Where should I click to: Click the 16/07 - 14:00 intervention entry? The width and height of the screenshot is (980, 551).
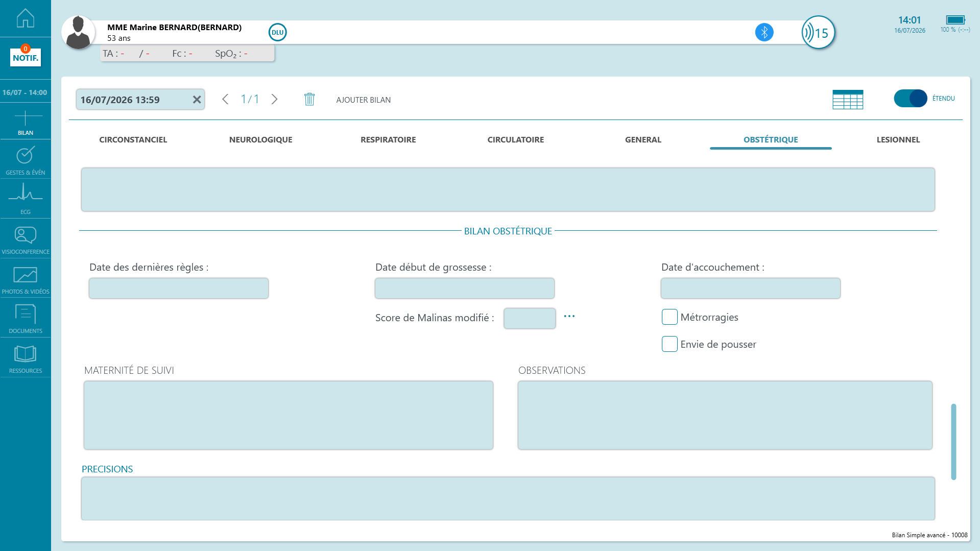[x=25, y=92]
